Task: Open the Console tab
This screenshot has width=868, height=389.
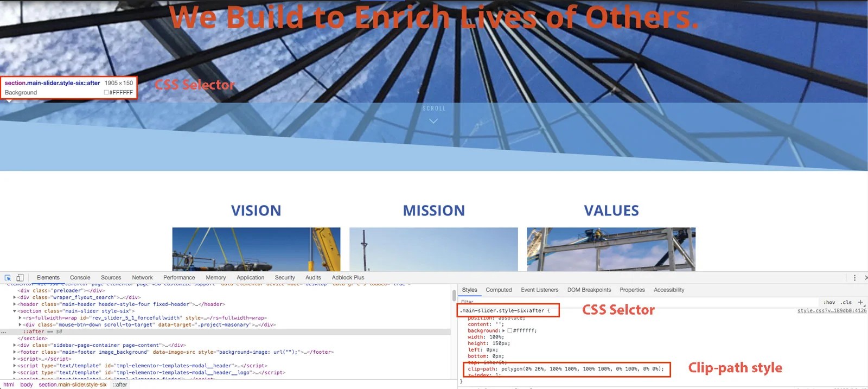Action: tap(80, 277)
